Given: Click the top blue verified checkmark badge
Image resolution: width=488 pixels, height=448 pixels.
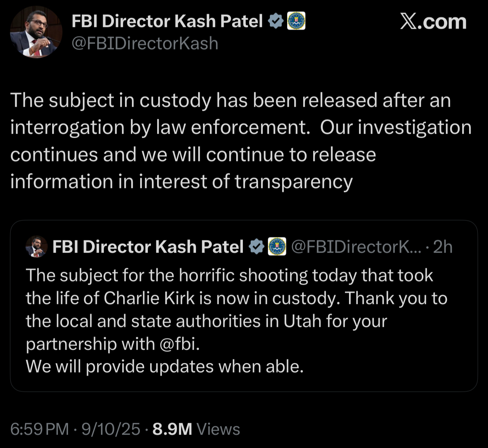Looking at the screenshot, I should pos(275,21).
